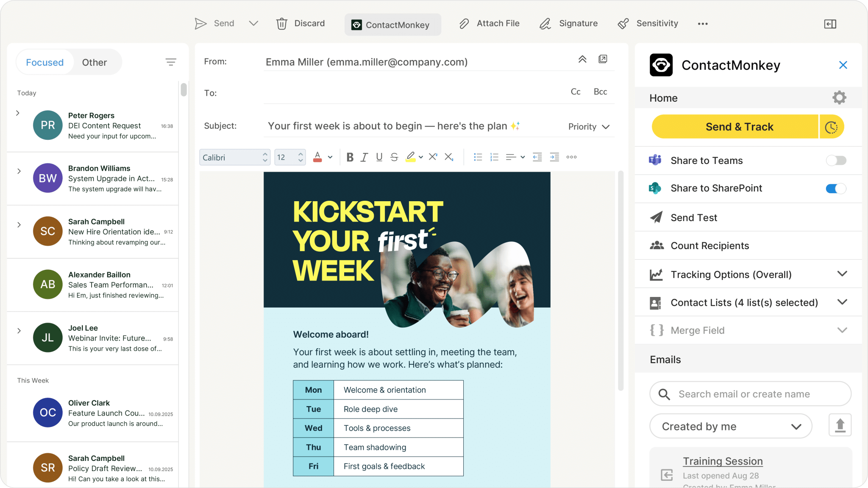This screenshot has height=488, width=868.
Task: Open ContactMonkey settings gear
Action: click(839, 98)
